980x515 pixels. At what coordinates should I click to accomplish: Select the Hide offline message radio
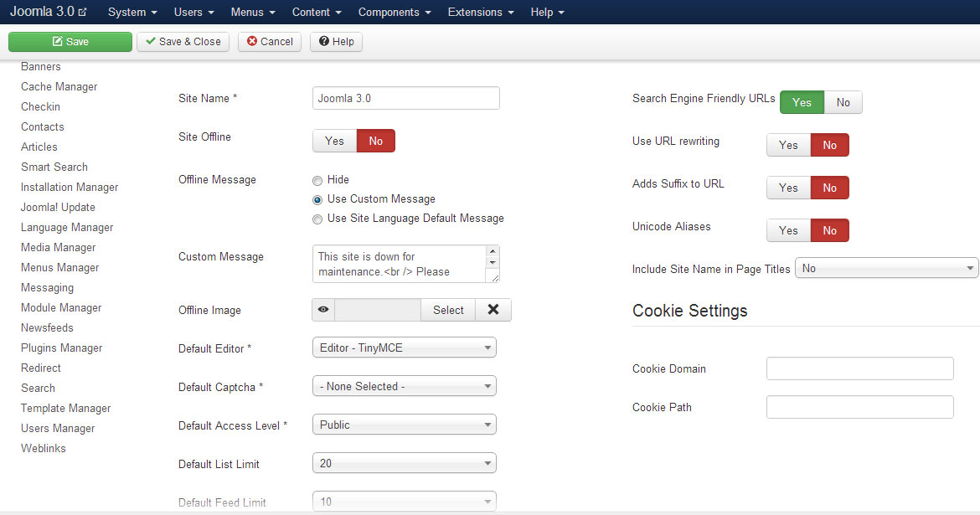[x=317, y=180]
